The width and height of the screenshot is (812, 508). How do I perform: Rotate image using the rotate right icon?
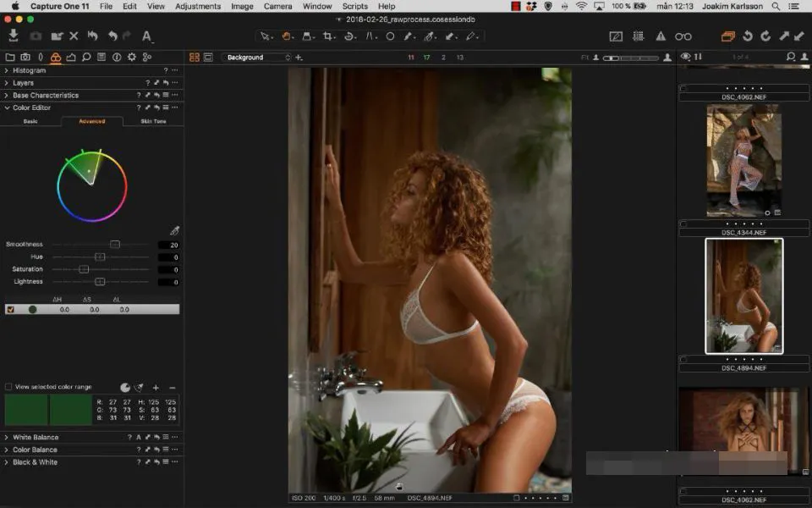pyautogui.click(x=765, y=36)
